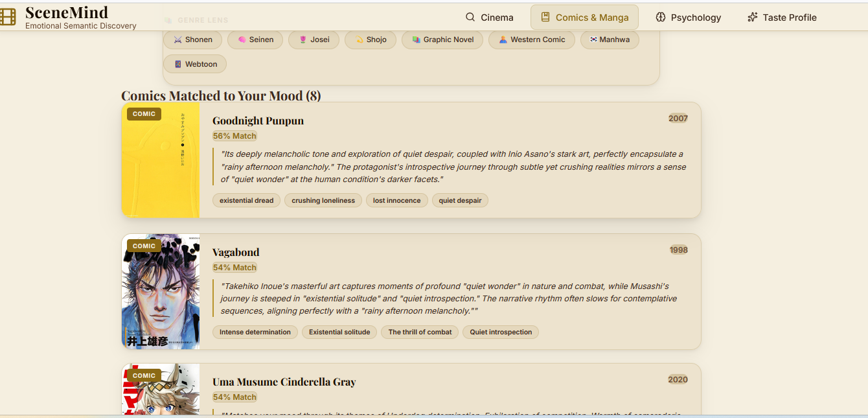868x418 pixels.
Task: Click the Vagabond cover image
Action: [161, 292]
